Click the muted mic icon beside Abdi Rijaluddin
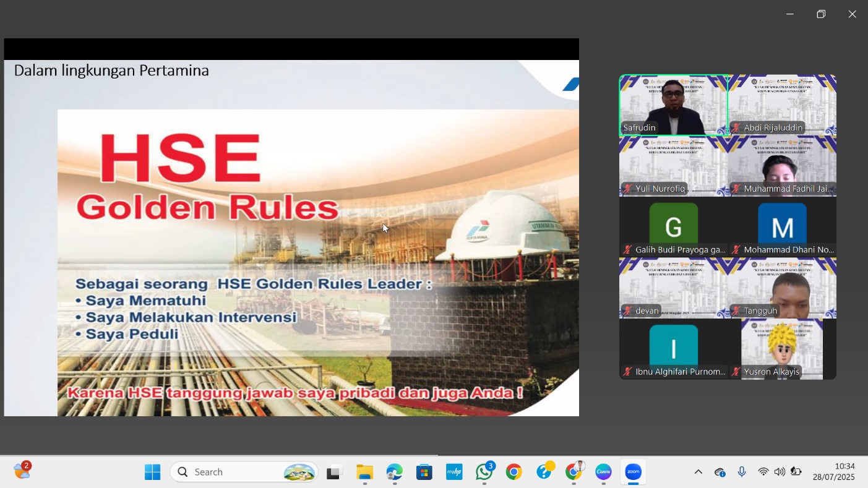The width and height of the screenshot is (868, 488). (736, 128)
